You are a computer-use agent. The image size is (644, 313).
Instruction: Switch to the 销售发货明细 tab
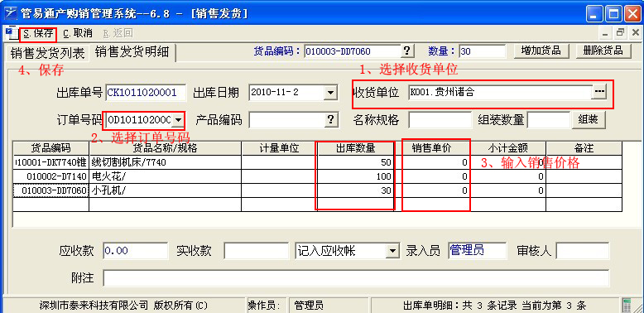[x=132, y=52]
